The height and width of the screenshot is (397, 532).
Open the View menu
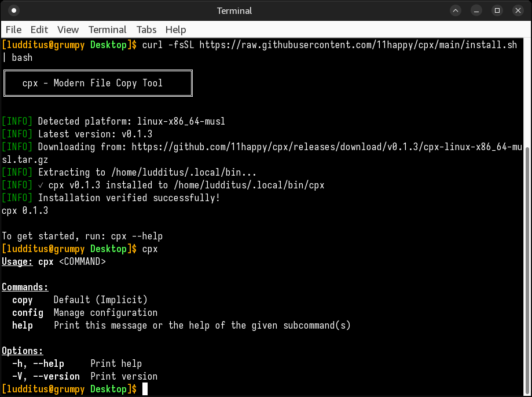(x=68, y=30)
